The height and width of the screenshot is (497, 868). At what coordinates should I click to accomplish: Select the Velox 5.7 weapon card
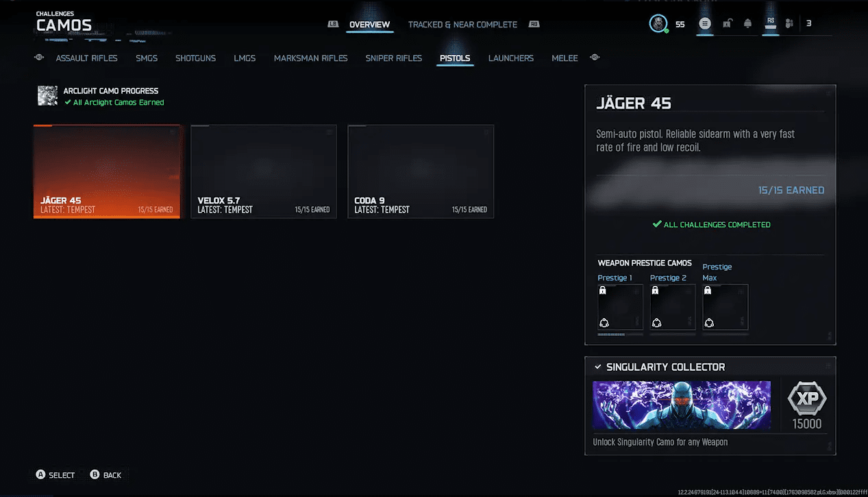pos(263,171)
